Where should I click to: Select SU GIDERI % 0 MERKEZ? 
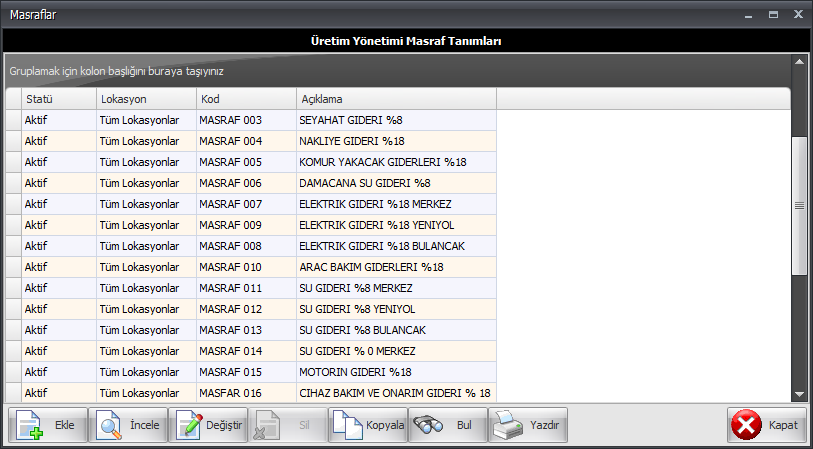pyautogui.click(x=397, y=351)
